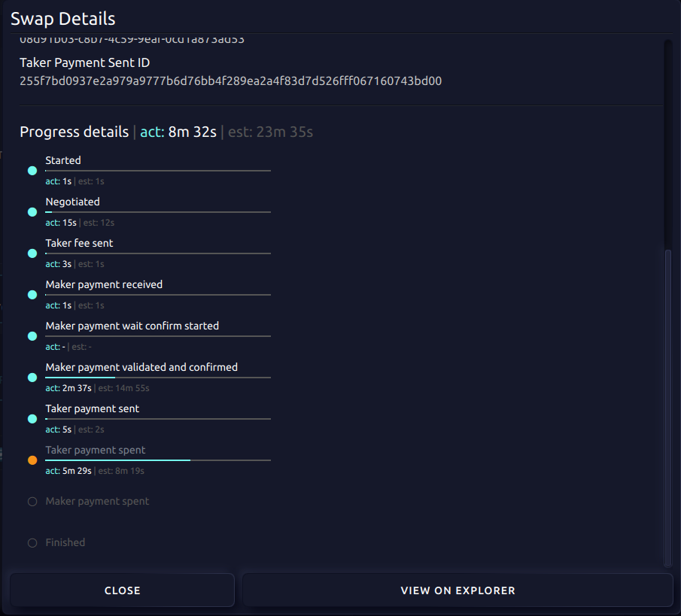Click the Negotiated step status dot
The height and width of the screenshot is (616, 681).
click(32, 212)
